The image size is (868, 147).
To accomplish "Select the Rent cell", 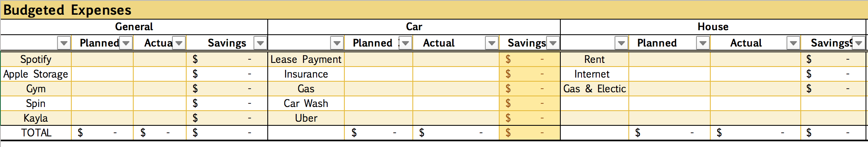I will (x=595, y=59).
